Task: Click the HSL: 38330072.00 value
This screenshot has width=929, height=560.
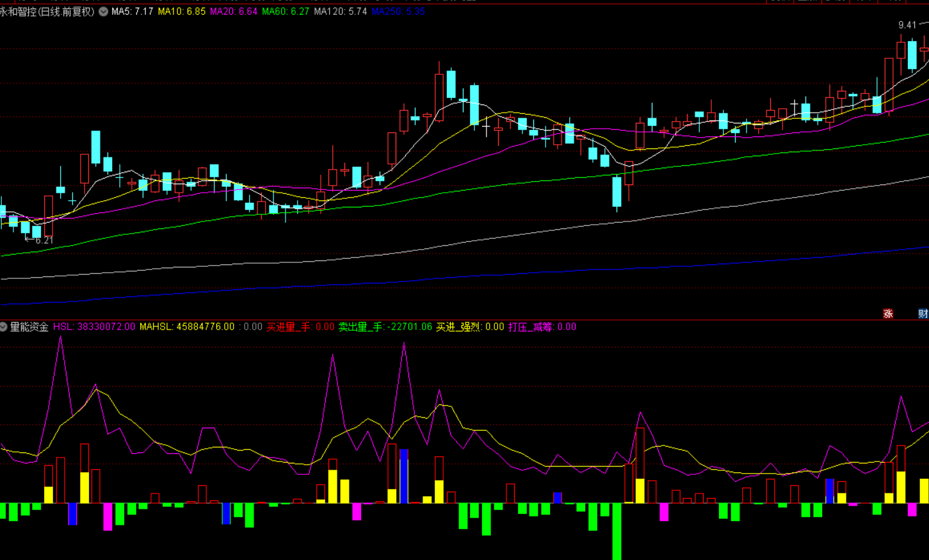Action: click(x=94, y=327)
